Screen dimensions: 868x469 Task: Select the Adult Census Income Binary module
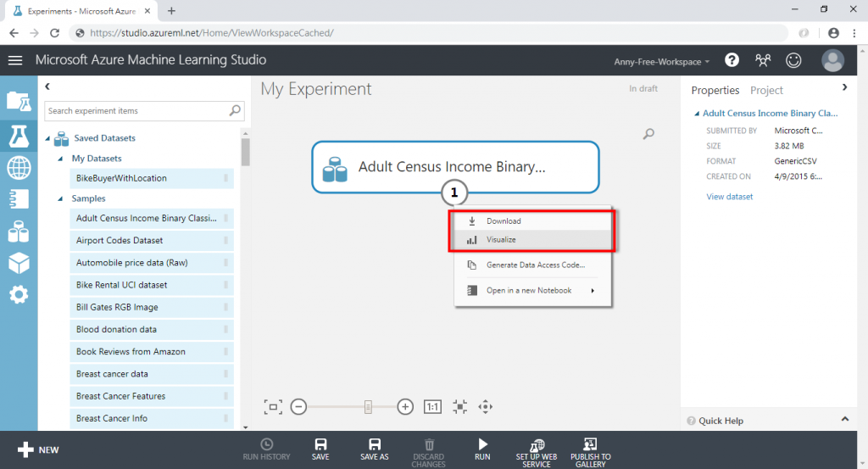[x=455, y=167]
